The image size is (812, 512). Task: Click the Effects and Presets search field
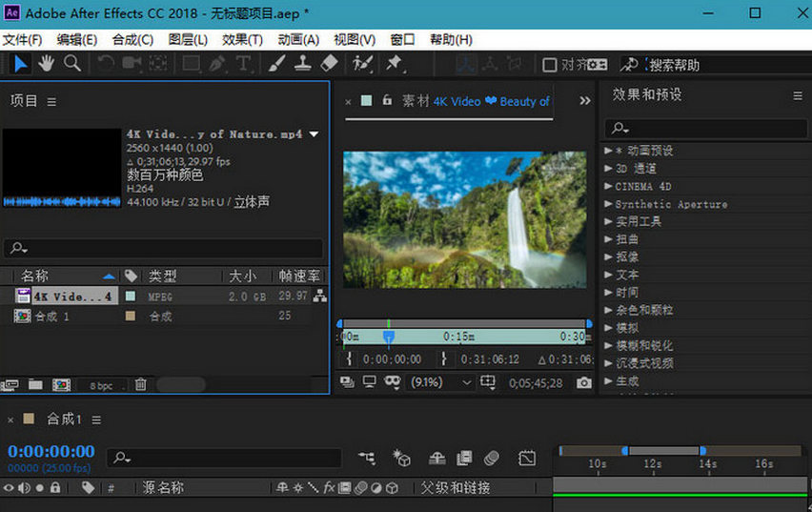click(706, 128)
